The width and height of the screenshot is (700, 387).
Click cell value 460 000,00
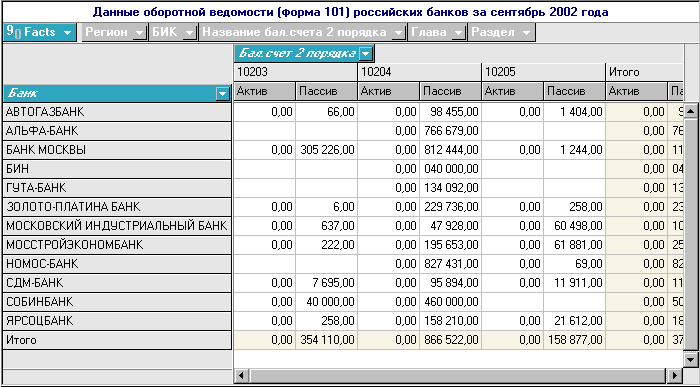(450, 301)
